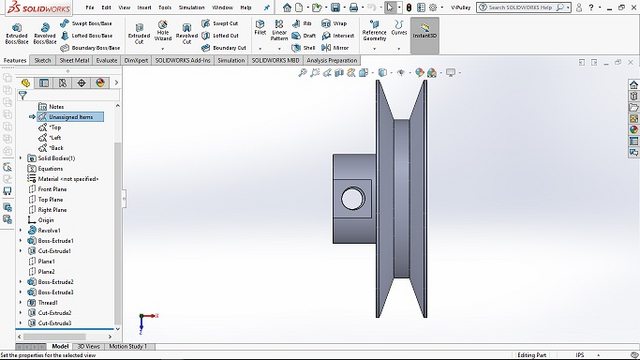Select the Revolved Cut tool
This screenshot has width=640, height=360.
[187, 34]
